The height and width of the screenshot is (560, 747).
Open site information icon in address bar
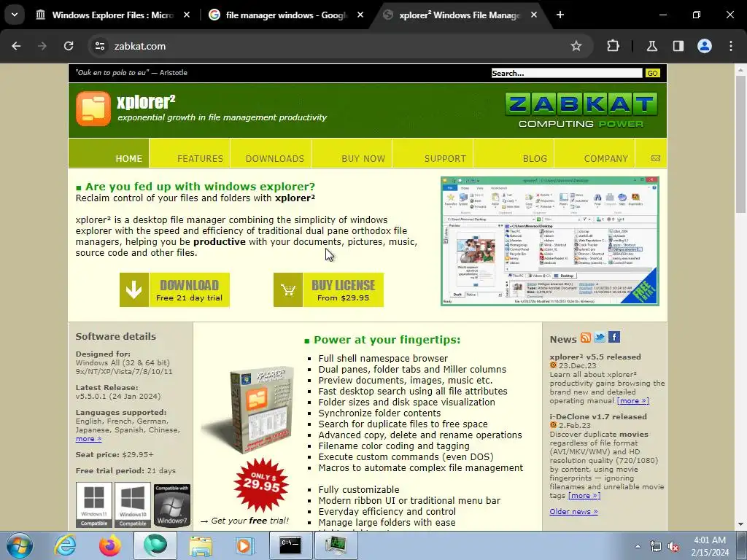(x=99, y=46)
